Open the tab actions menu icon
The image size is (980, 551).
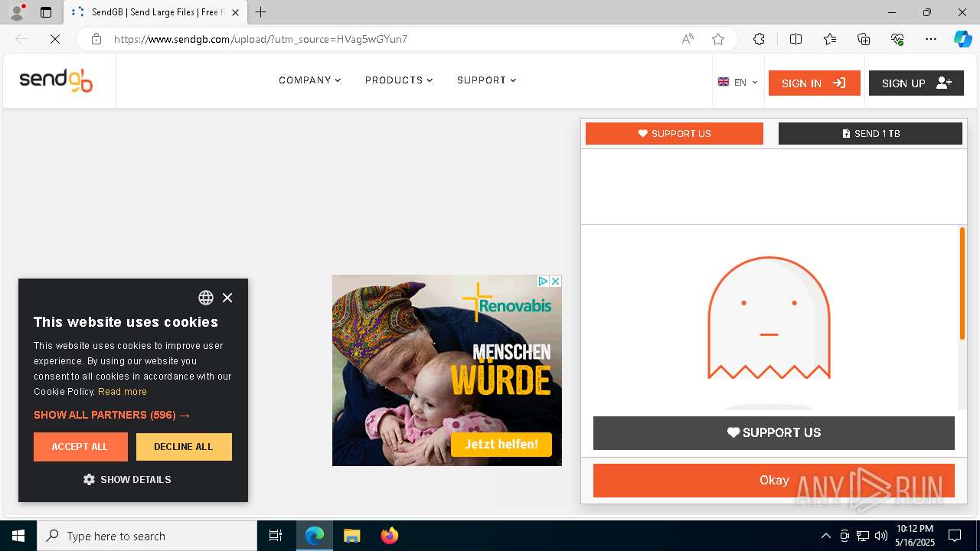tap(46, 12)
